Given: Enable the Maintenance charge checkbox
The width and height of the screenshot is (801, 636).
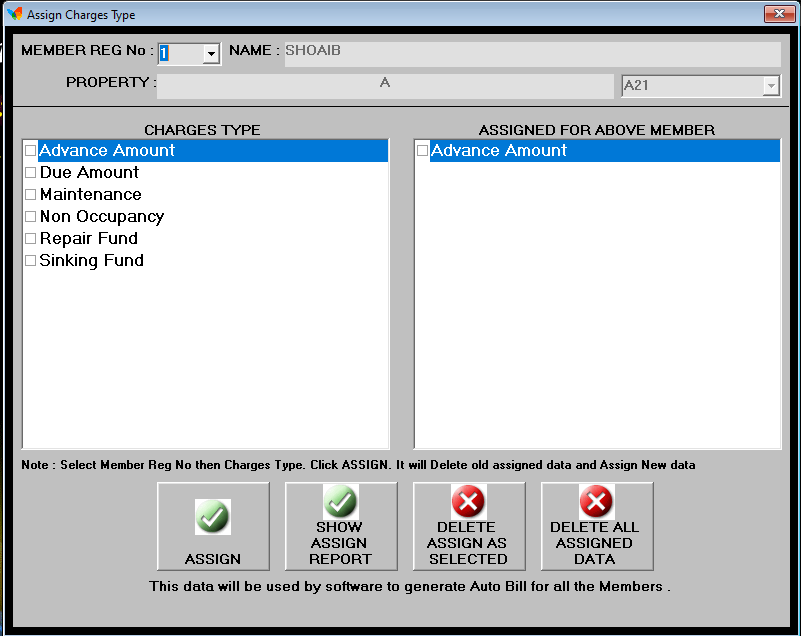Looking at the screenshot, I should (31, 194).
